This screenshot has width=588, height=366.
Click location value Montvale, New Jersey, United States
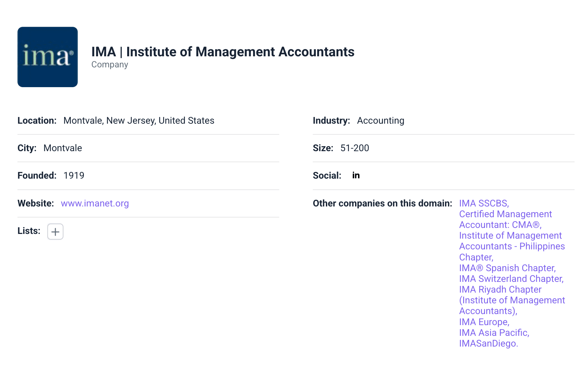pos(139,121)
